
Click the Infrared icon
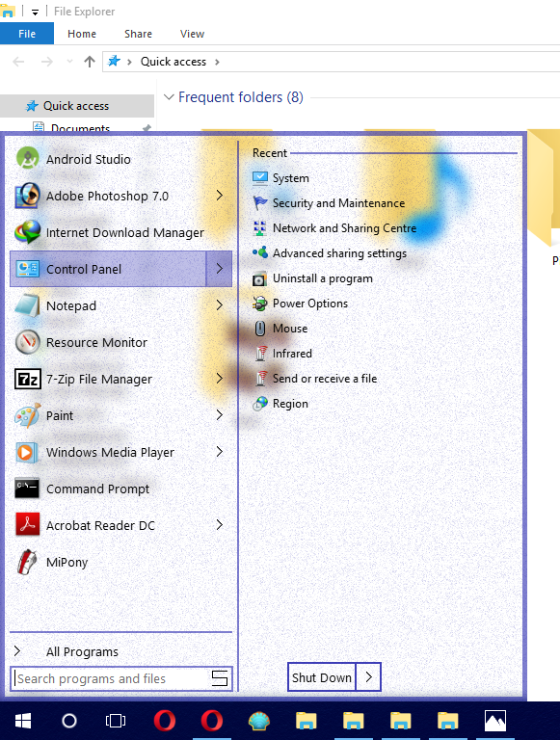(x=261, y=353)
